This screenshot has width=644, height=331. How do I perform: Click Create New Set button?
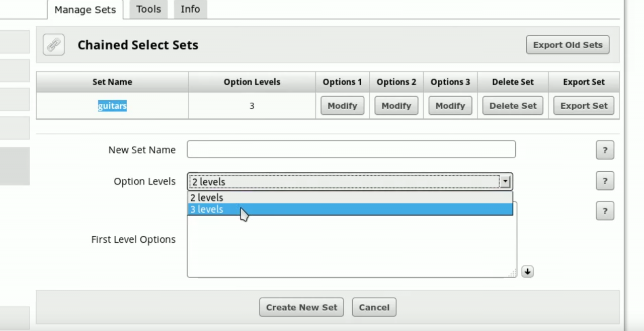pos(301,307)
